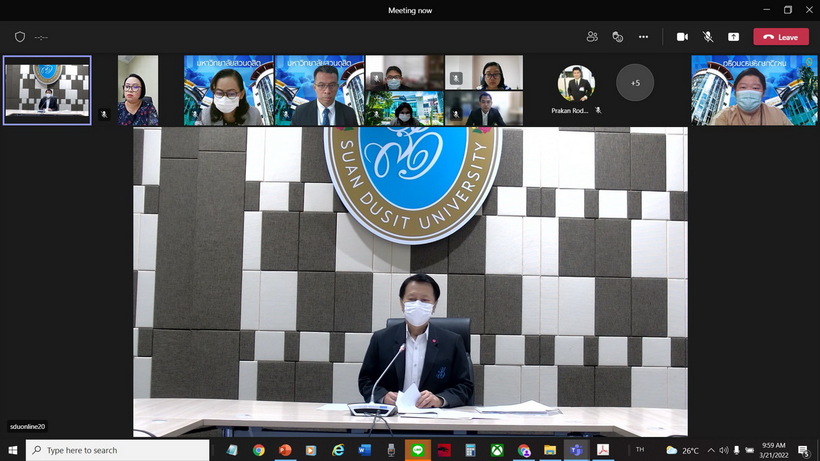The height and width of the screenshot is (461, 820).
Task: Select the masked woman with glasses thumbnail
Action: tap(229, 90)
